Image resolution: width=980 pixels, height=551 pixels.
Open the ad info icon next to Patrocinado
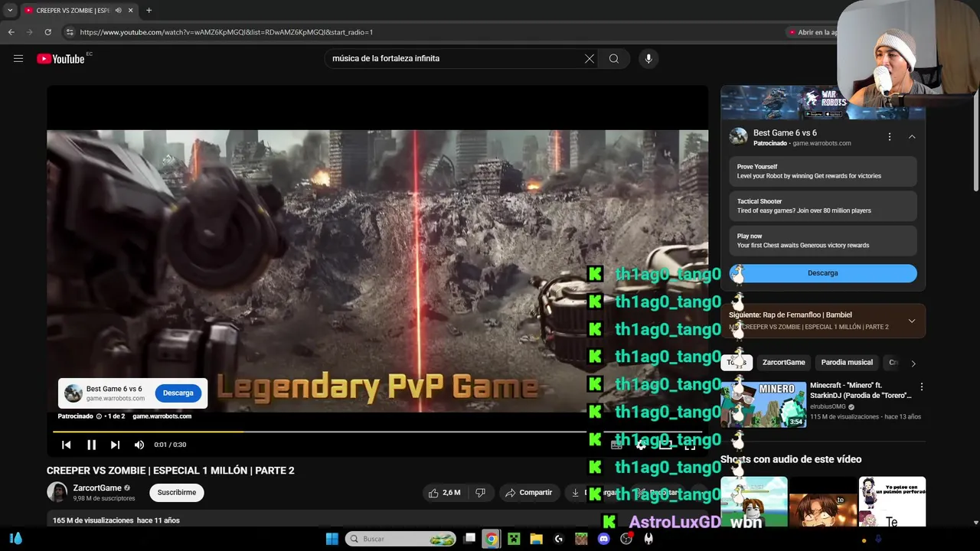(99, 416)
